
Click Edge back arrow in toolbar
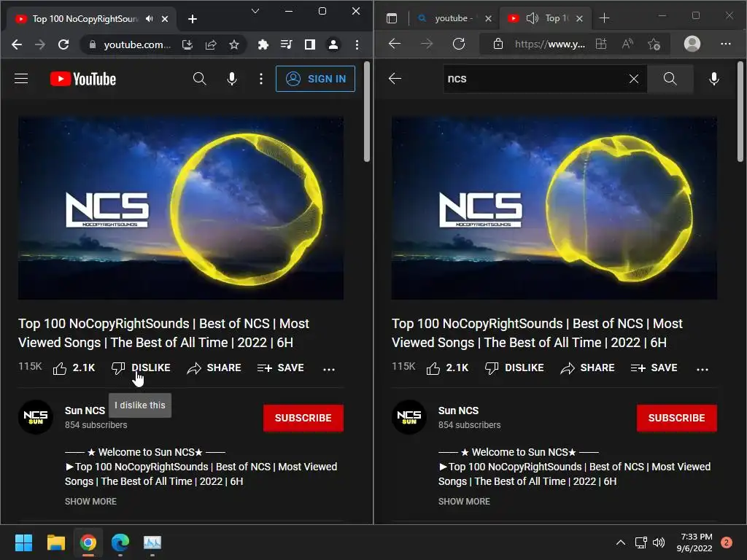tap(395, 44)
